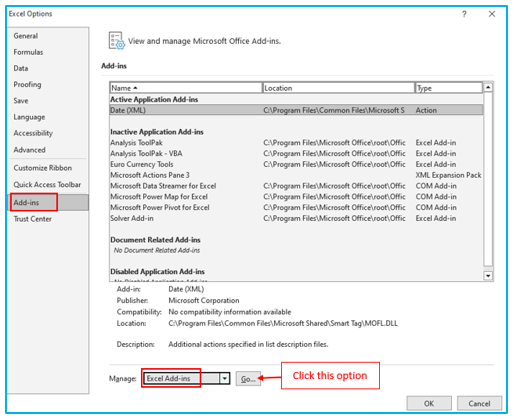Open Accessibility settings

point(33,133)
